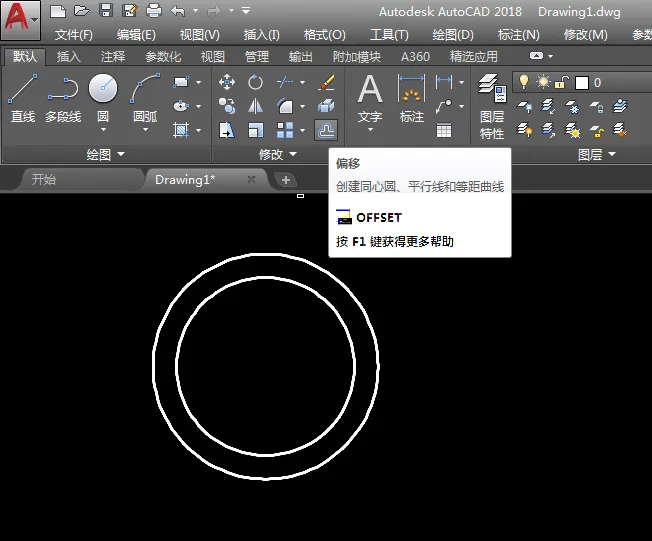
Task: Open the View (视图(V)) menu
Action: (x=199, y=35)
